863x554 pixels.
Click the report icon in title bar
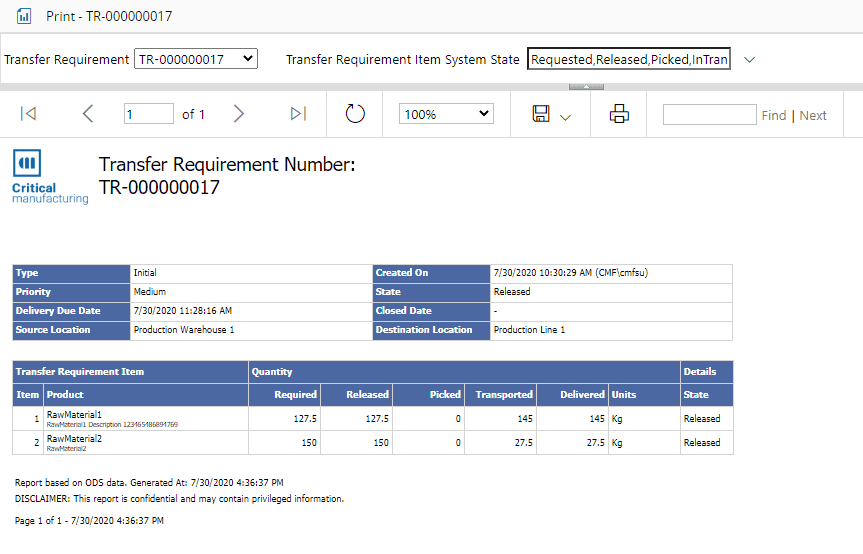click(x=24, y=16)
